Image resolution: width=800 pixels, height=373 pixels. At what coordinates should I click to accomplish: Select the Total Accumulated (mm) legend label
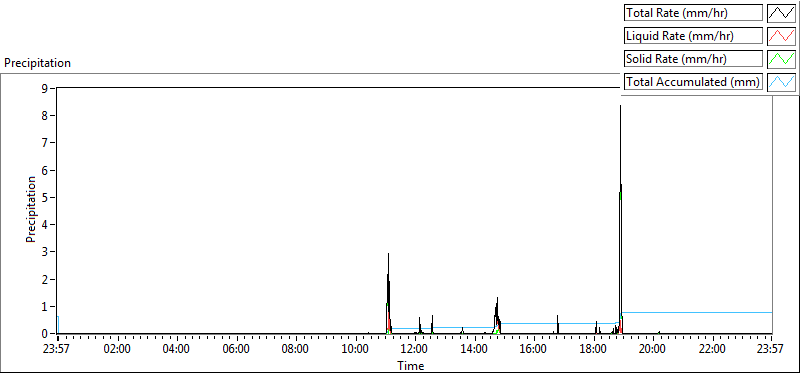pyautogui.click(x=693, y=81)
